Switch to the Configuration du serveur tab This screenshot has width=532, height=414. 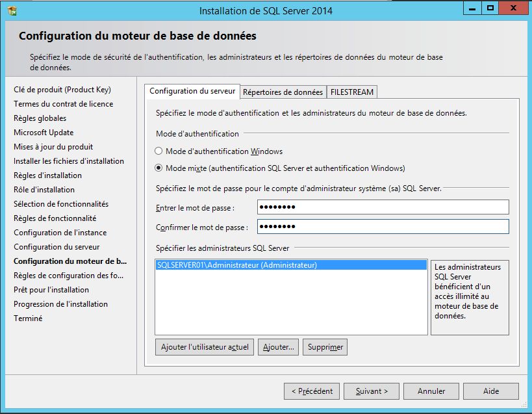point(192,91)
